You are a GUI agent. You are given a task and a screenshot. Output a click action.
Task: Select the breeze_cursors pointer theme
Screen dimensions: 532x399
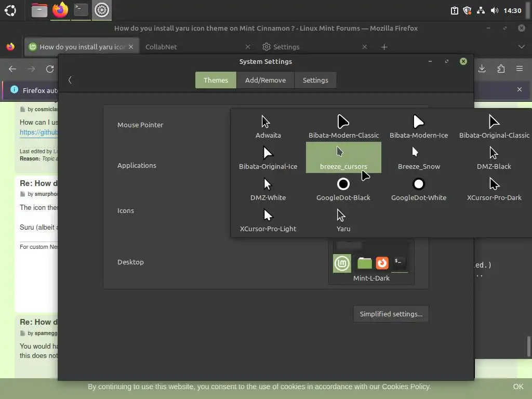point(343,158)
